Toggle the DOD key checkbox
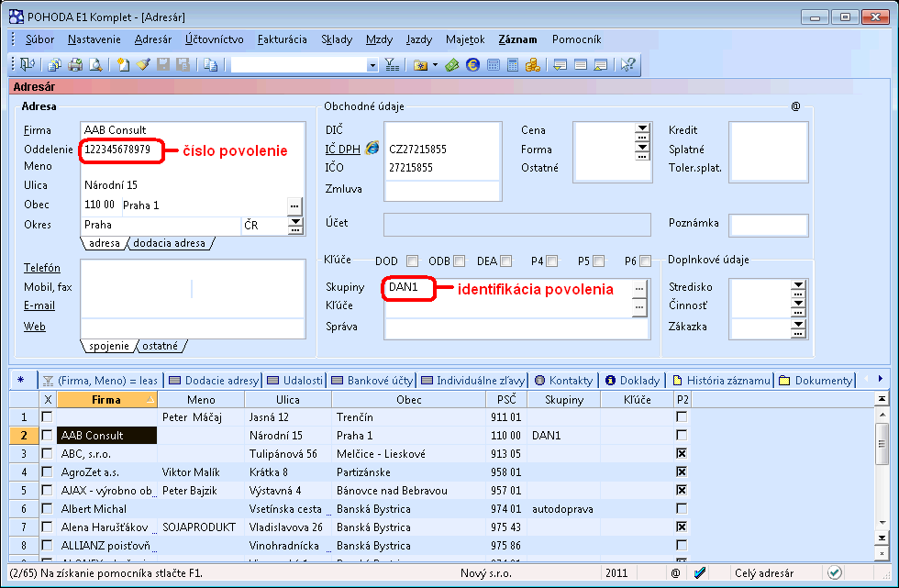This screenshot has width=899, height=588. pos(412,261)
